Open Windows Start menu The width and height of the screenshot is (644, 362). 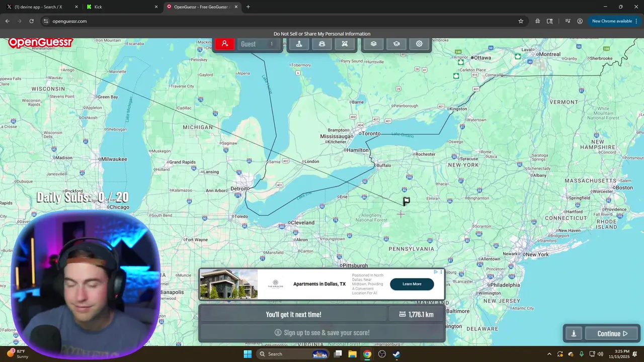coord(248,354)
